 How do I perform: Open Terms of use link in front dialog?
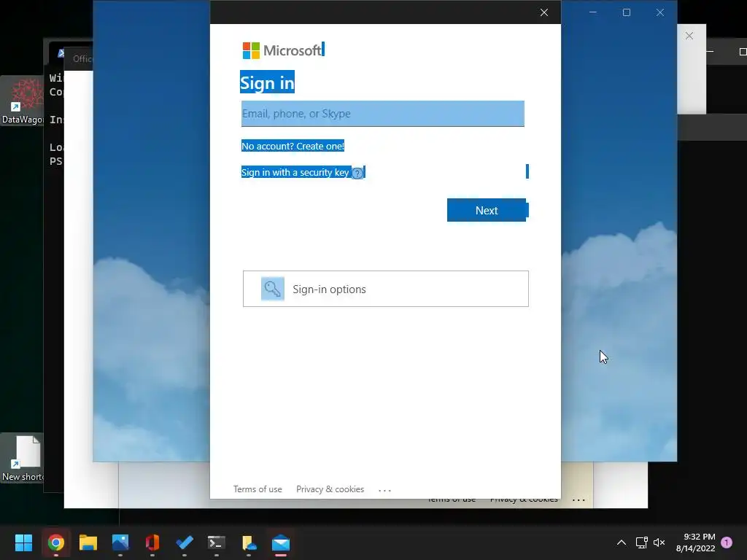tap(258, 489)
